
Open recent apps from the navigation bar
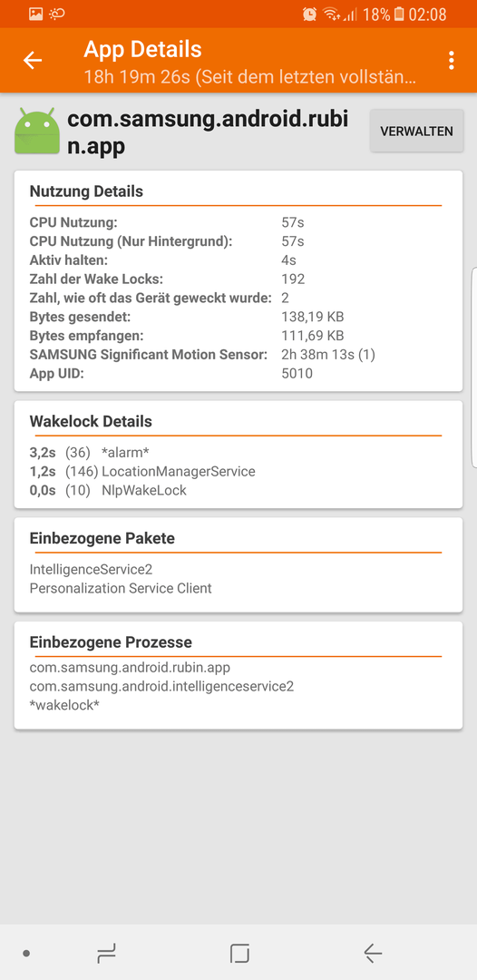point(106,953)
